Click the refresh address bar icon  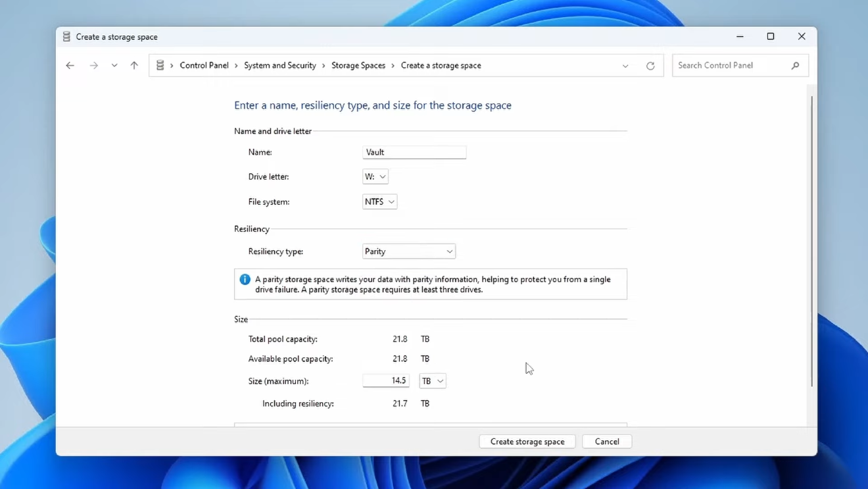pyautogui.click(x=650, y=65)
